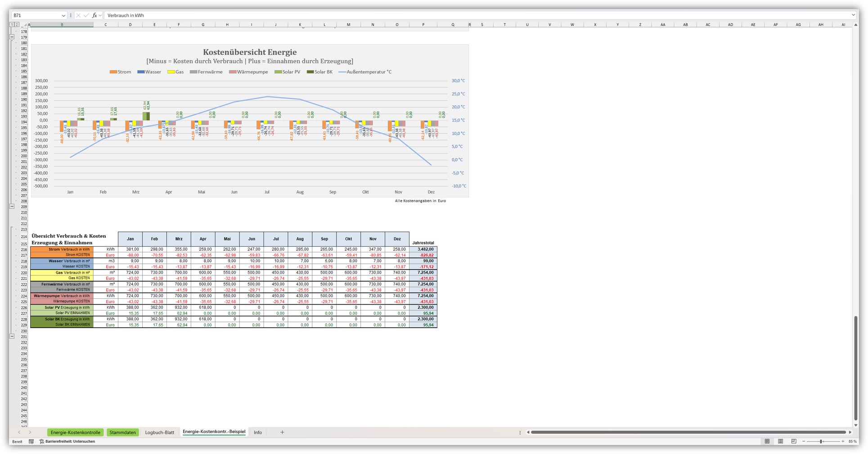Switch to Normal view in status bar
This screenshot has height=454, width=868.
[x=767, y=441]
